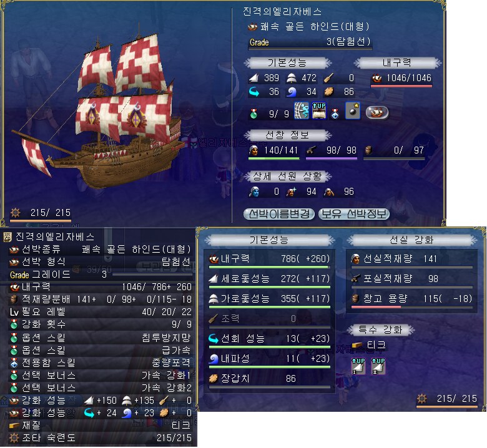Select the 옵션 스킬 침투방지망 row

[100, 338]
